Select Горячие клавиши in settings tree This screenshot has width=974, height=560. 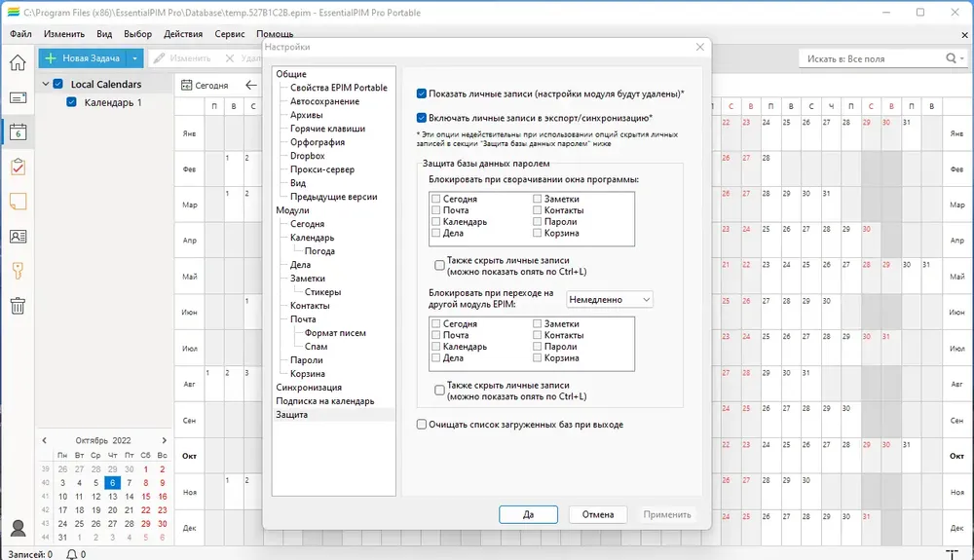coord(327,129)
